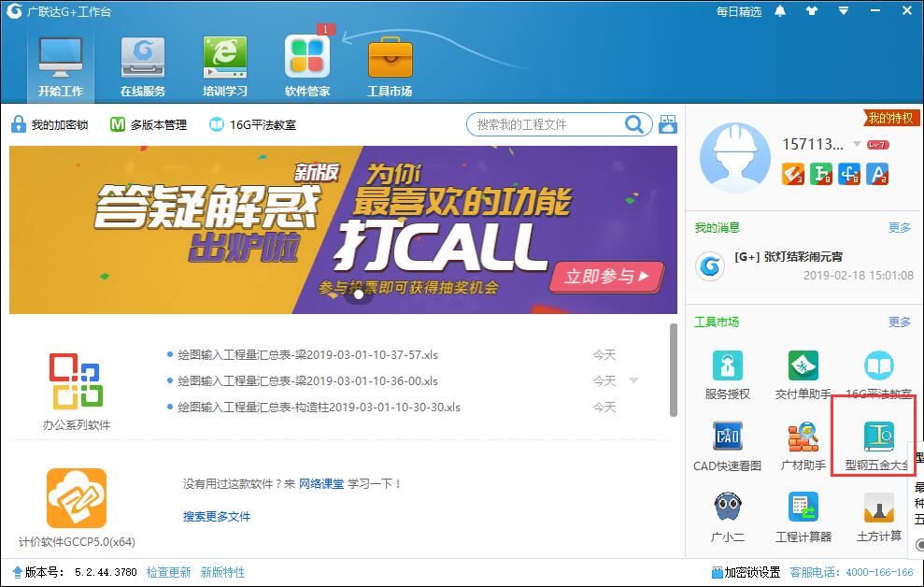Open the 工程计算器 tool
Viewport: 924px width, 587px height.
[x=803, y=517]
